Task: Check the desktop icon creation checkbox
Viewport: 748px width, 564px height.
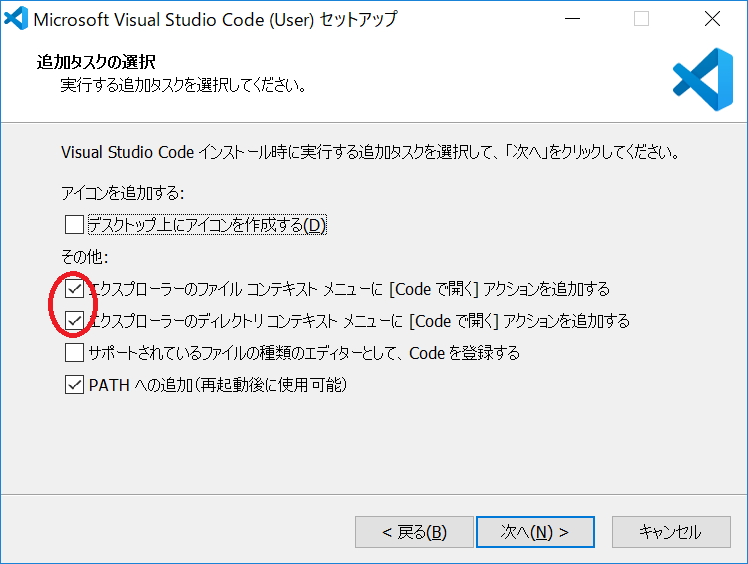Action: (74, 225)
